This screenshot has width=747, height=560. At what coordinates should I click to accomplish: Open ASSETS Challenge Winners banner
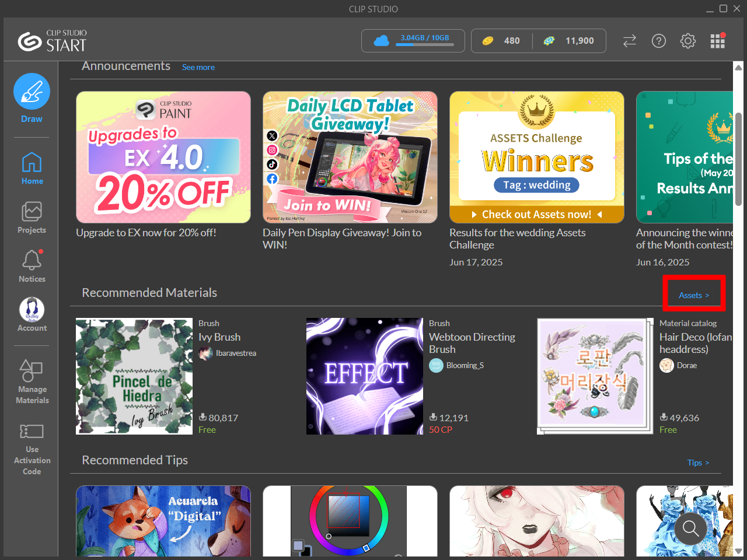[537, 157]
